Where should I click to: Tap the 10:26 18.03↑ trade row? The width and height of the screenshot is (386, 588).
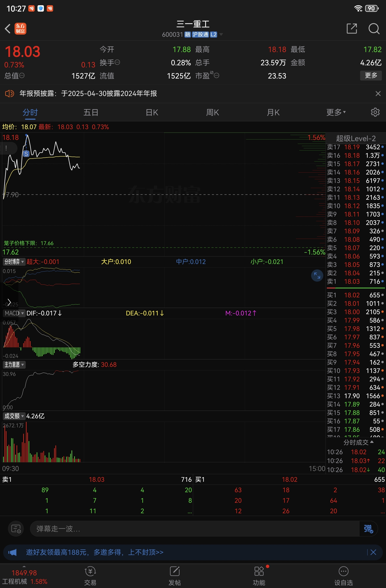tap(356, 461)
